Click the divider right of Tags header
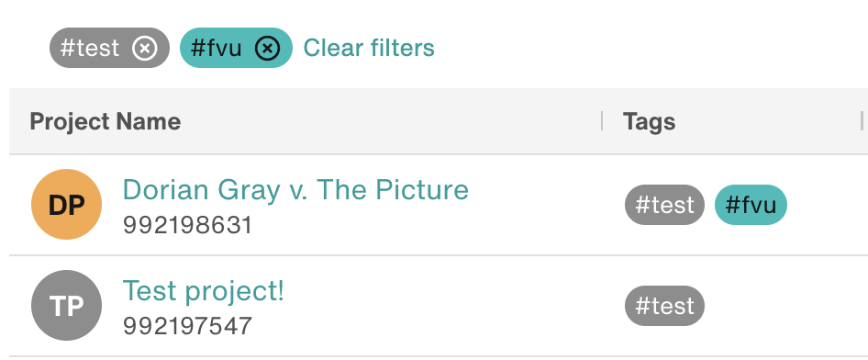The width and height of the screenshot is (868, 360). 862,120
